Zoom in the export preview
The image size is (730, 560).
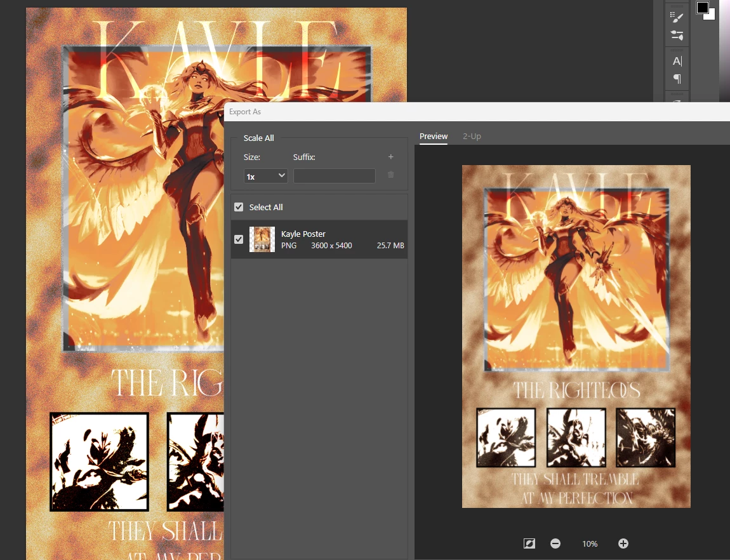click(x=623, y=543)
